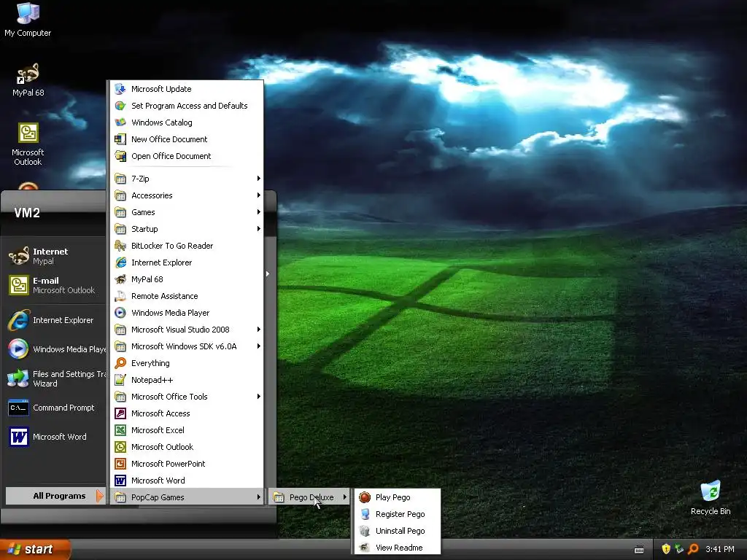Screen dimensions: 747x560
Task: Start MyPal 68 from All Programs list
Action: [x=187, y=279]
